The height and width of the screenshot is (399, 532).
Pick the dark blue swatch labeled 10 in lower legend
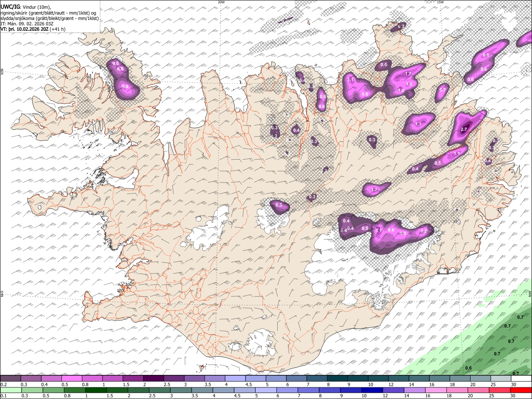click(x=372, y=390)
